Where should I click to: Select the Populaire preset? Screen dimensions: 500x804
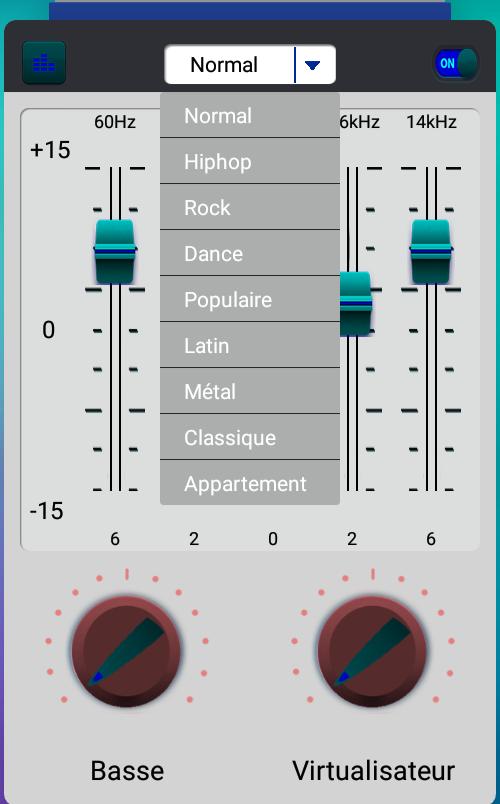tap(250, 299)
